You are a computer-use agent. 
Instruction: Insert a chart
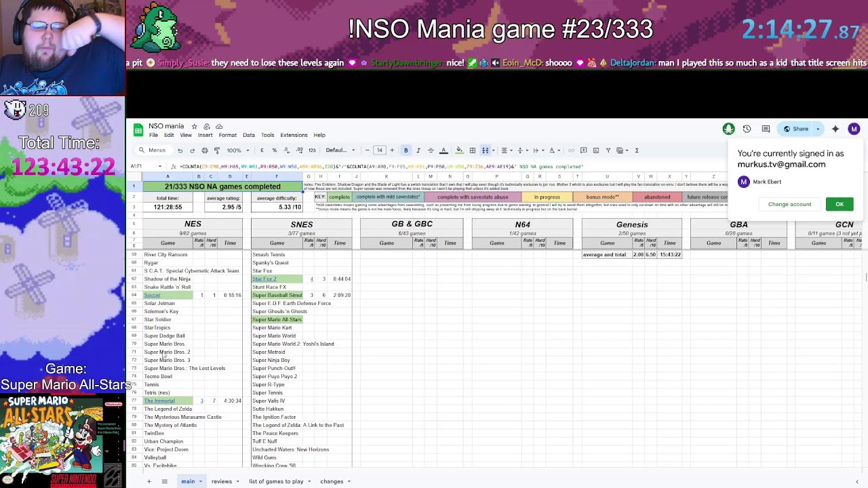[595, 150]
